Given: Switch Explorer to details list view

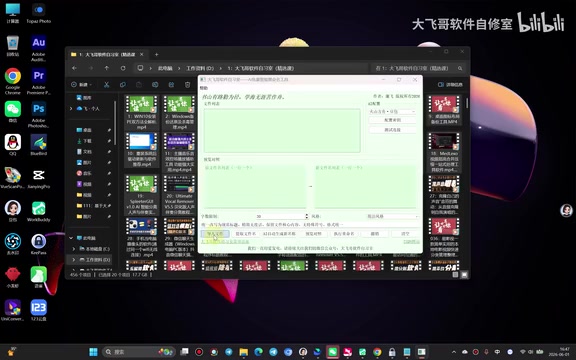Looking at the screenshot, I should [x=455, y=274].
